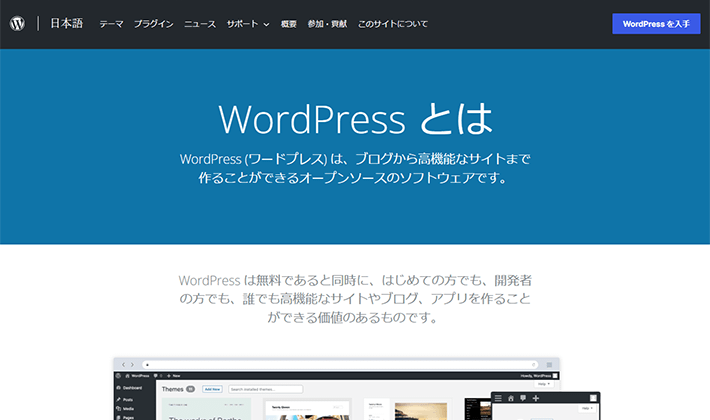Click Dashboard in the mockup sidebar

tap(129, 388)
